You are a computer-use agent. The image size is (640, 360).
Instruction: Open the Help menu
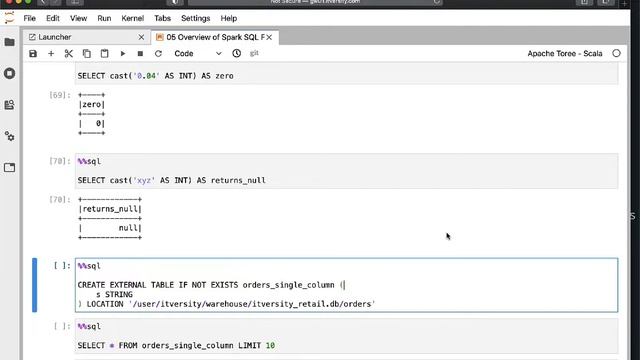[x=229, y=18]
